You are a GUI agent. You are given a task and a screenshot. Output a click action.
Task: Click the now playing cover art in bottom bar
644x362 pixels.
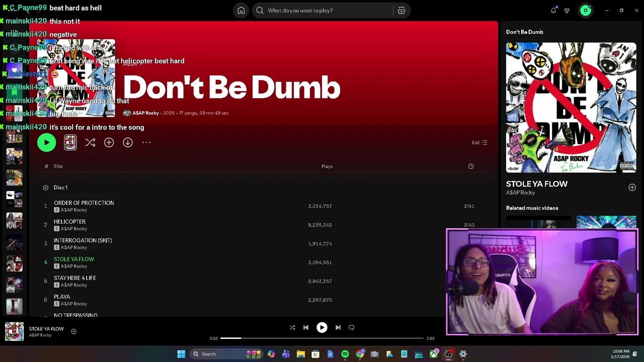14,331
